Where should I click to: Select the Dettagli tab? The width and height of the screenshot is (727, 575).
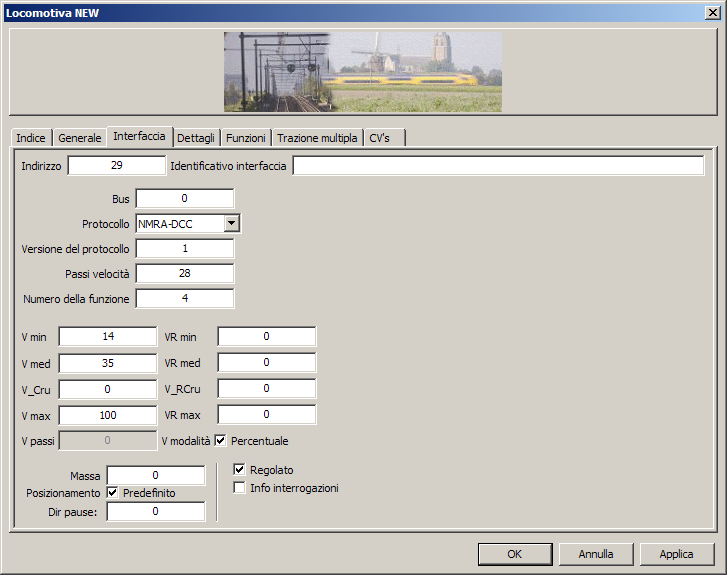[196, 138]
